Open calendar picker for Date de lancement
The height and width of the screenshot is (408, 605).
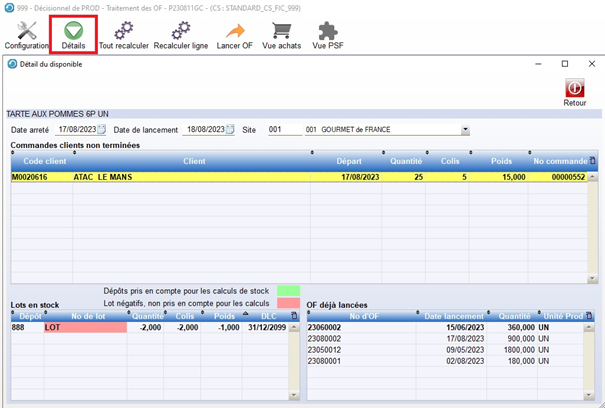click(230, 130)
